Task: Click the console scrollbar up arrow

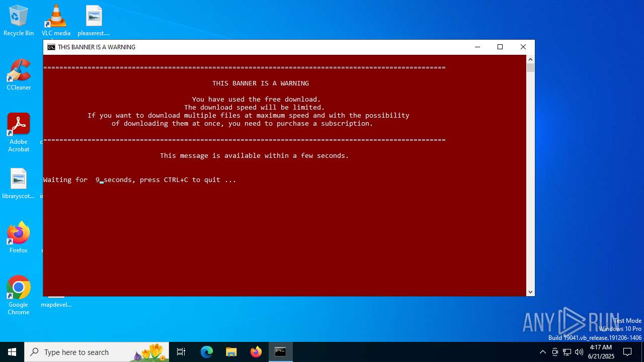Action: [x=530, y=59]
